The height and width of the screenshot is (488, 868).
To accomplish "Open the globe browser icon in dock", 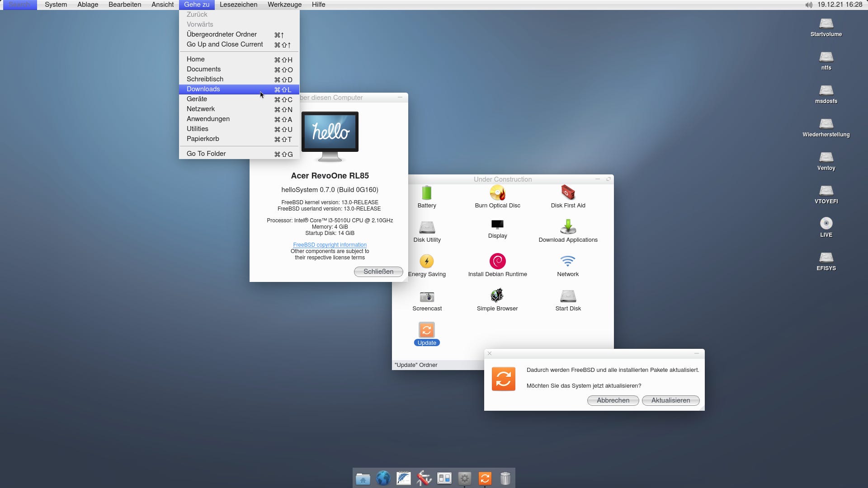I will point(383,478).
